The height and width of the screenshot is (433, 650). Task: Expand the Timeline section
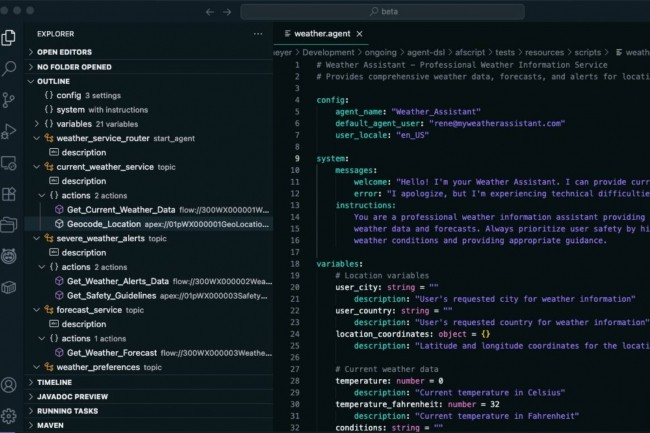click(x=55, y=382)
